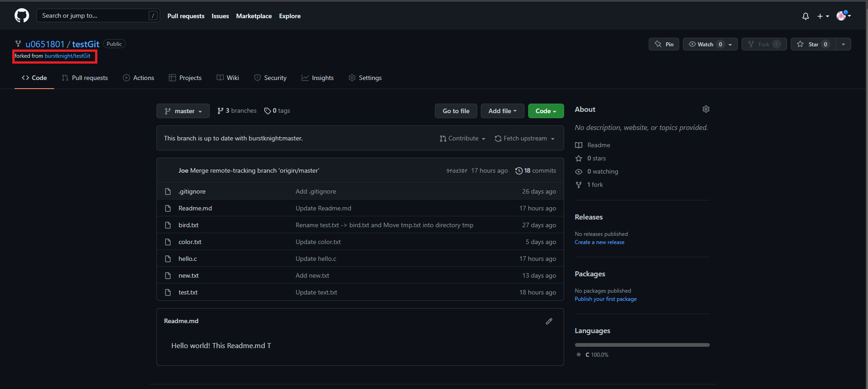Open the Security tab

(x=270, y=78)
